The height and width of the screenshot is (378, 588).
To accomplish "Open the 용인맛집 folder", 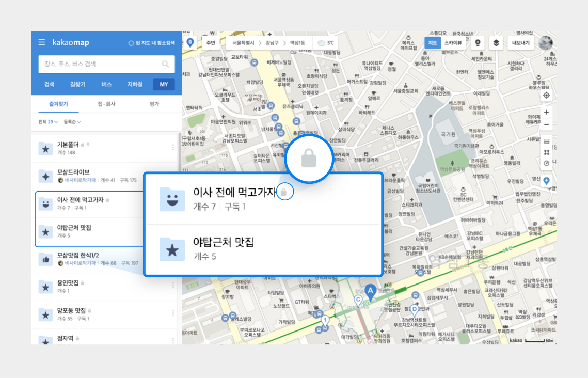I will pos(104,287).
